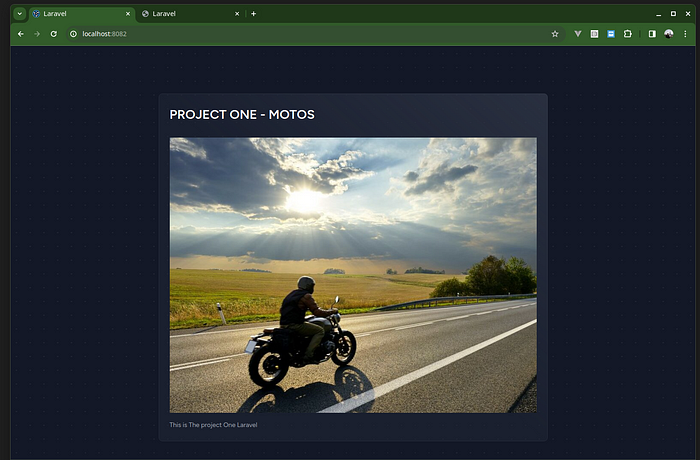Open the Extensions puzzle menu
The height and width of the screenshot is (460, 700).
click(628, 34)
